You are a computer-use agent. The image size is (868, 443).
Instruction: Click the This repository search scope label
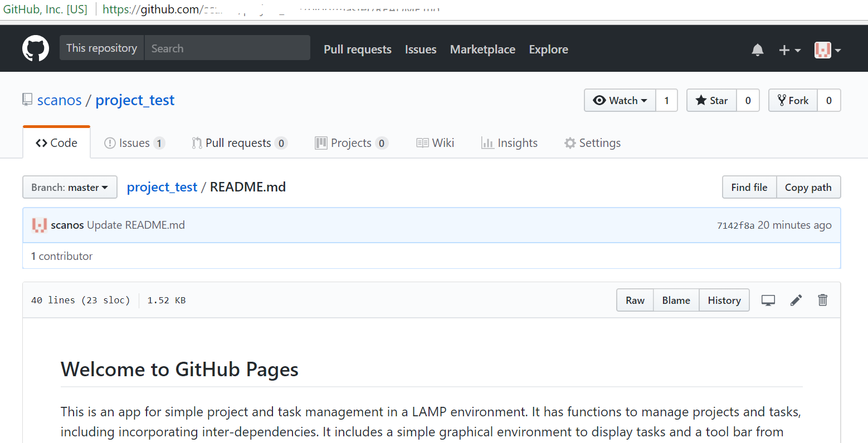(102, 48)
